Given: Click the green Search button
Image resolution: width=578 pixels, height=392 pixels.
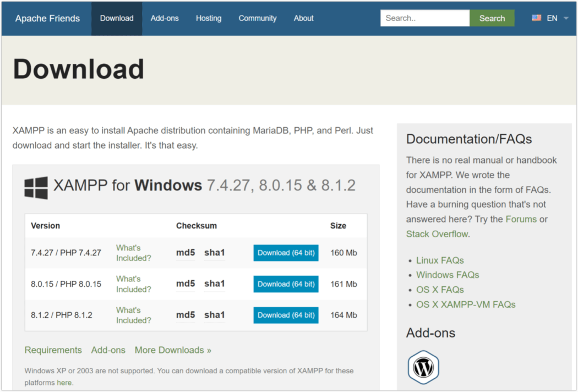Looking at the screenshot, I should coord(492,18).
